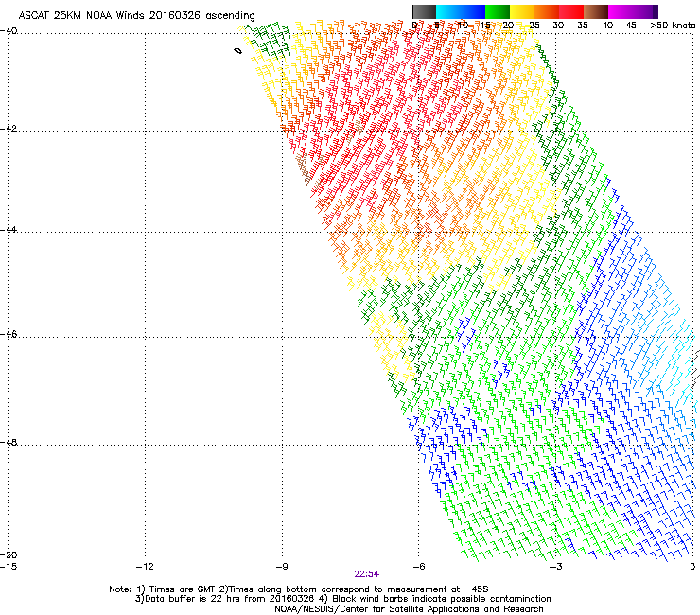The width and height of the screenshot is (700, 615).
Task: Click the latitude label '-50' on the left axis
Action: [x=9, y=554]
